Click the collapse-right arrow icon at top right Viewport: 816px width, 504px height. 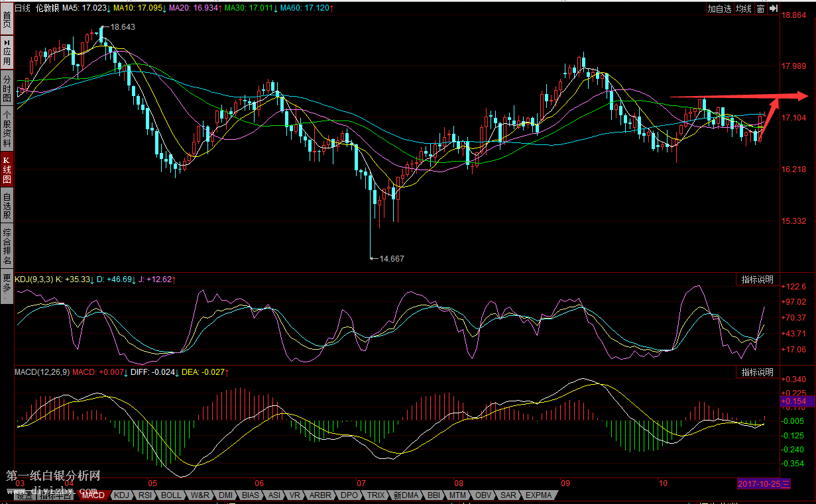pos(772,9)
